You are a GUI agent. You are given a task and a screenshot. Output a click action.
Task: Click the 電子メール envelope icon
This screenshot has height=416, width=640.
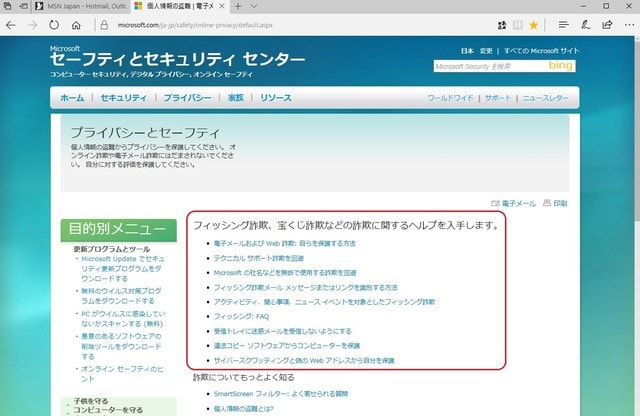pos(495,203)
